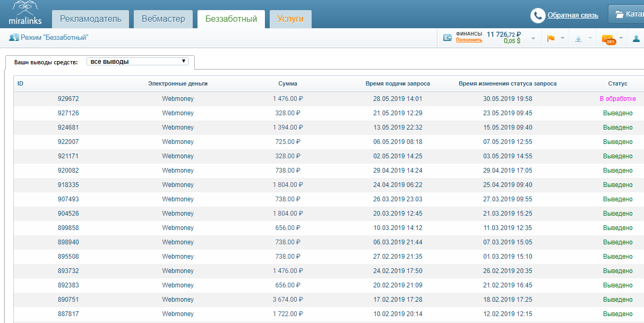The image size is (644, 323).
Task: Click the wallet finances icon
Action: point(448,38)
